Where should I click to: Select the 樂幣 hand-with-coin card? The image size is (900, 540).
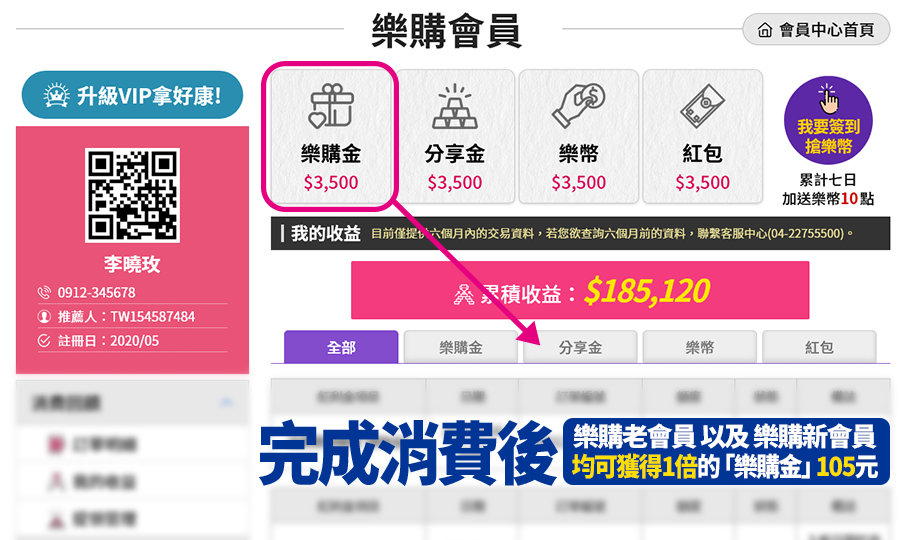pos(579,136)
